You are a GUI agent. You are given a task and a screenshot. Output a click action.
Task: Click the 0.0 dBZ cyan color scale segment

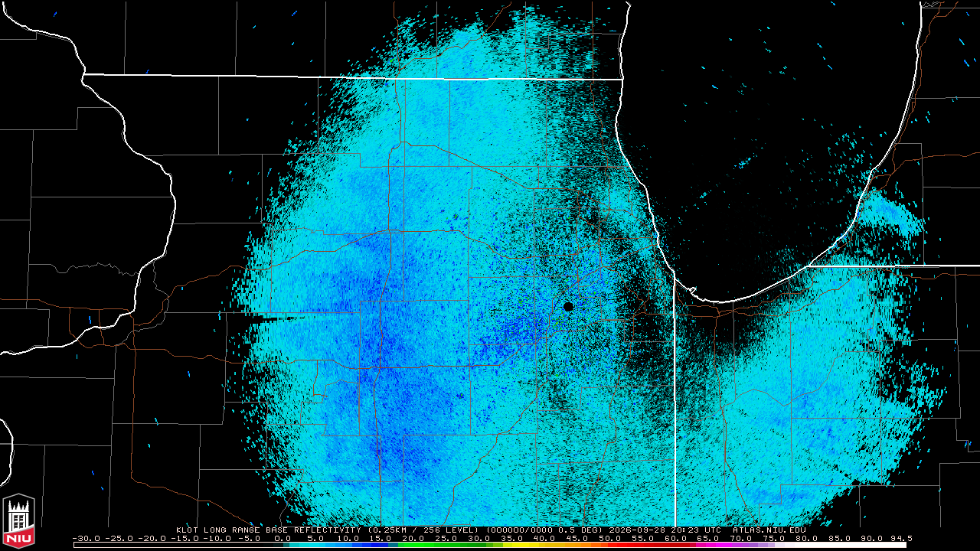tap(283, 545)
